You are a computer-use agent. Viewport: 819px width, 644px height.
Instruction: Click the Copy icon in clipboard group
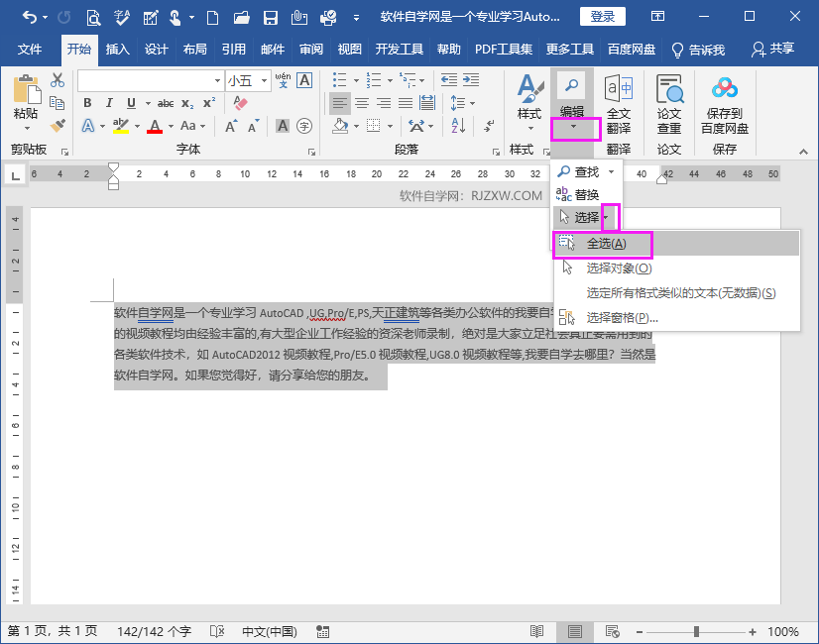pyautogui.click(x=57, y=103)
